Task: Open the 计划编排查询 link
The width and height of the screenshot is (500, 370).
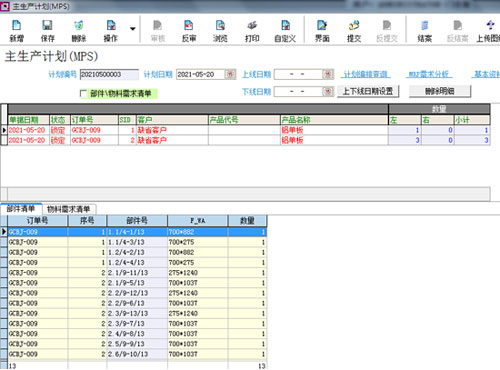Action: click(x=366, y=74)
